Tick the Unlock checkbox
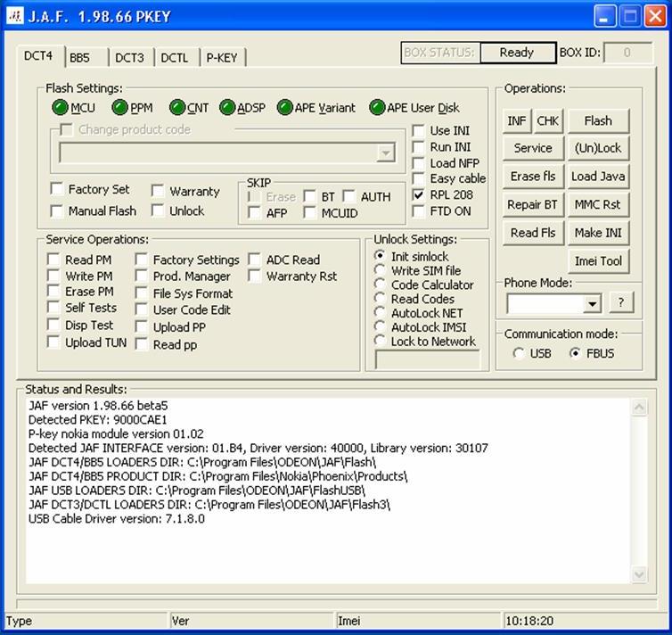This screenshot has height=635, width=672. (x=158, y=210)
